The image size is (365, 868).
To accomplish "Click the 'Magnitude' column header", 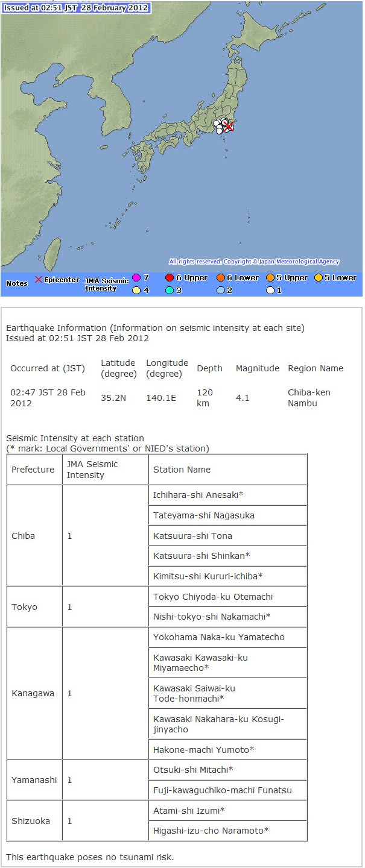I will tap(258, 368).
